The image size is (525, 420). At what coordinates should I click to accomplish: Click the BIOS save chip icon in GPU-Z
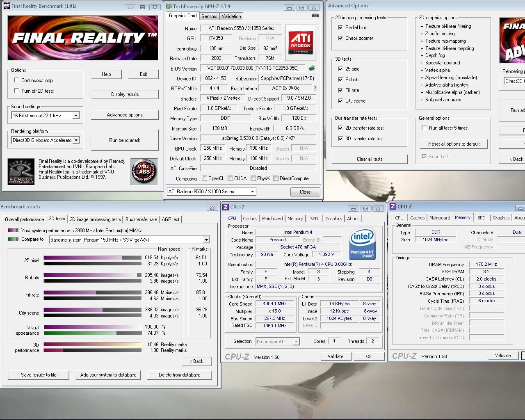point(312,68)
